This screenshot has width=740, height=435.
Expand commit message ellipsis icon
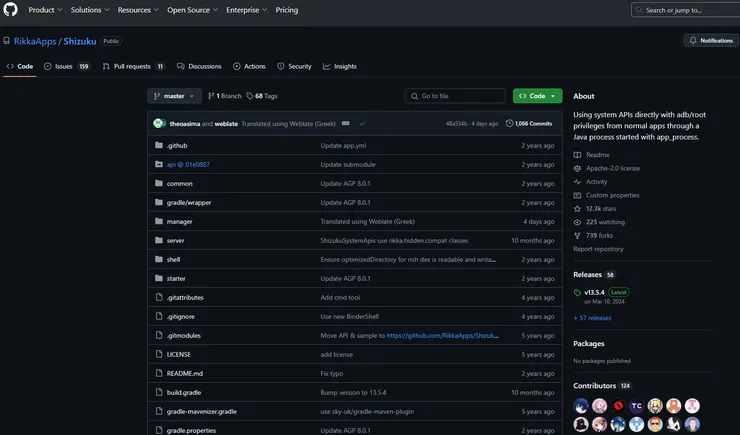click(345, 124)
